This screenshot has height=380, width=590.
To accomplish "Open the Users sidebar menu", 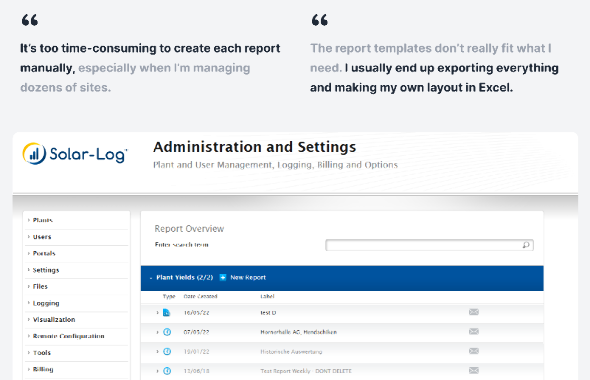I will [77, 237].
